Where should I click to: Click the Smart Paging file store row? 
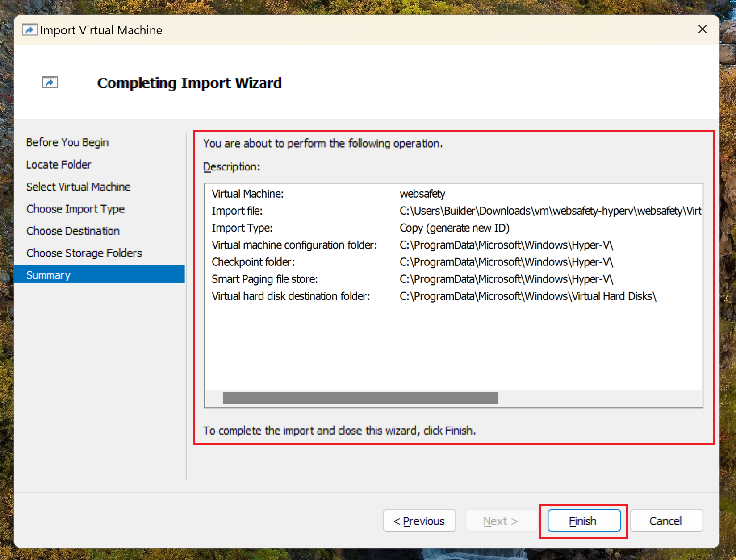click(453, 279)
